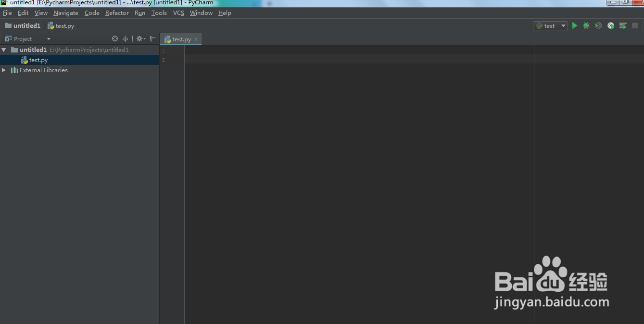Image resolution: width=644 pixels, height=324 pixels.
Task: Open the Navigate menu
Action: coord(66,13)
